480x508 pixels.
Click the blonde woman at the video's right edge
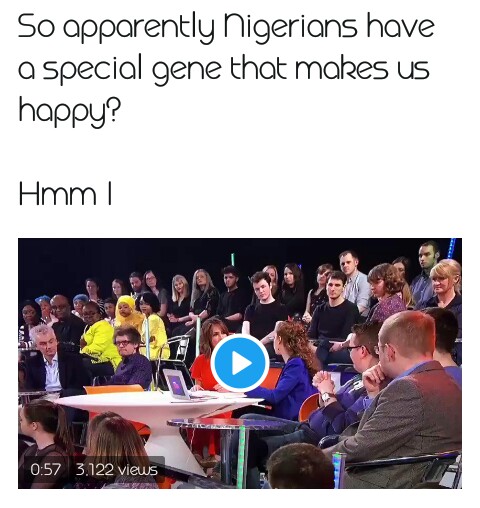tap(445, 287)
